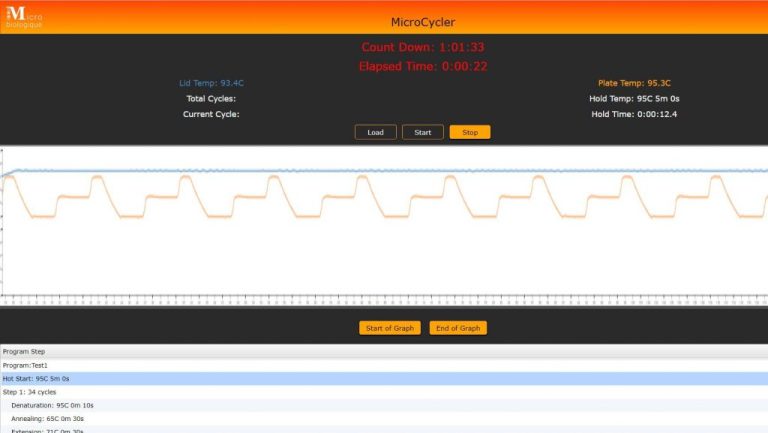This screenshot has height=433, width=768.
Task: Stop the running program
Action: 470,132
